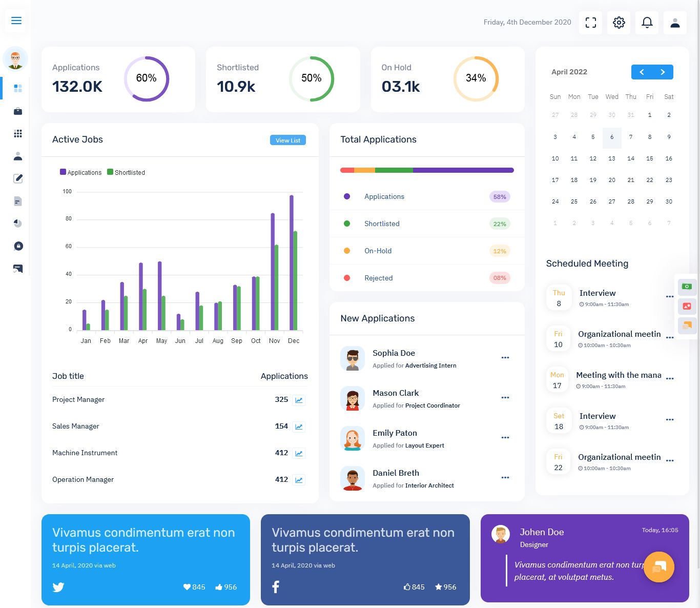Open the lock icon in sidebar
The height and width of the screenshot is (608, 700).
tap(18, 246)
